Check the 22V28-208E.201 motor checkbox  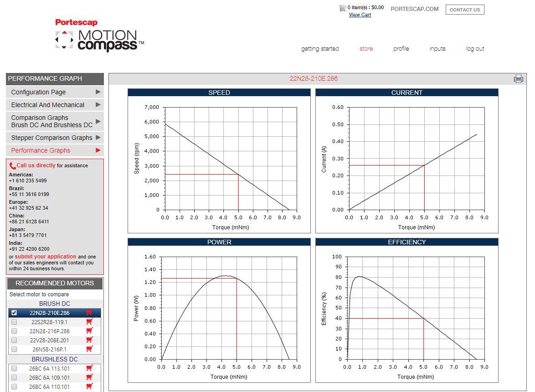(14, 340)
